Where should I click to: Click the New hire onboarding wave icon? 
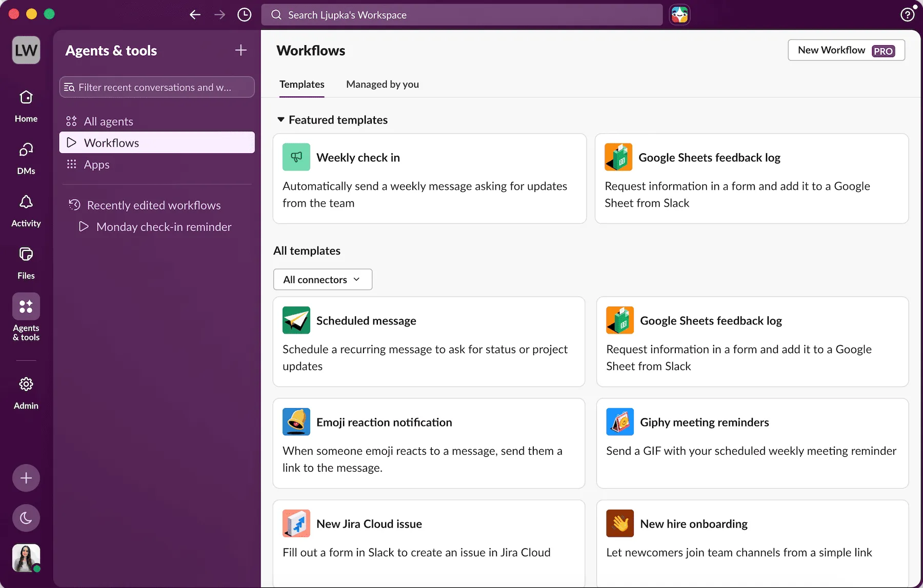click(x=620, y=523)
